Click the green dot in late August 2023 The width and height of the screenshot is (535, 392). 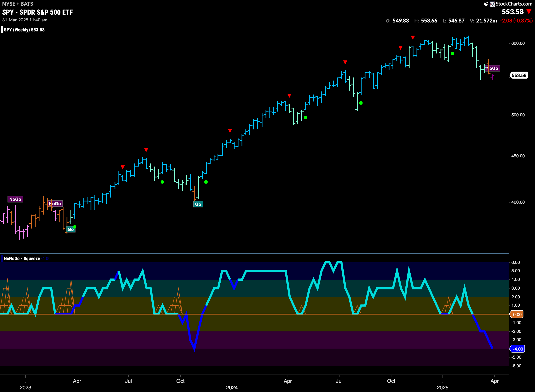(162, 182)
